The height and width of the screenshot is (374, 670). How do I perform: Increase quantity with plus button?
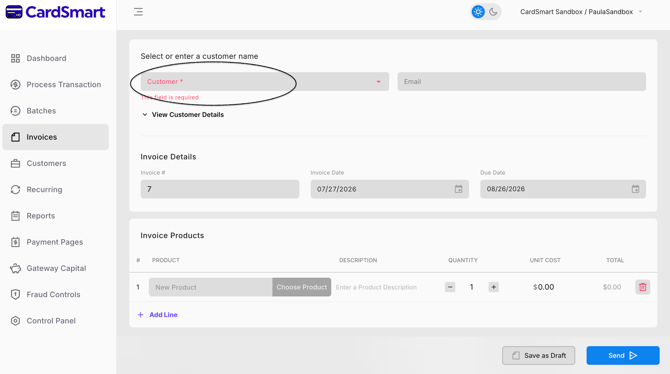[x=494, y=287]
